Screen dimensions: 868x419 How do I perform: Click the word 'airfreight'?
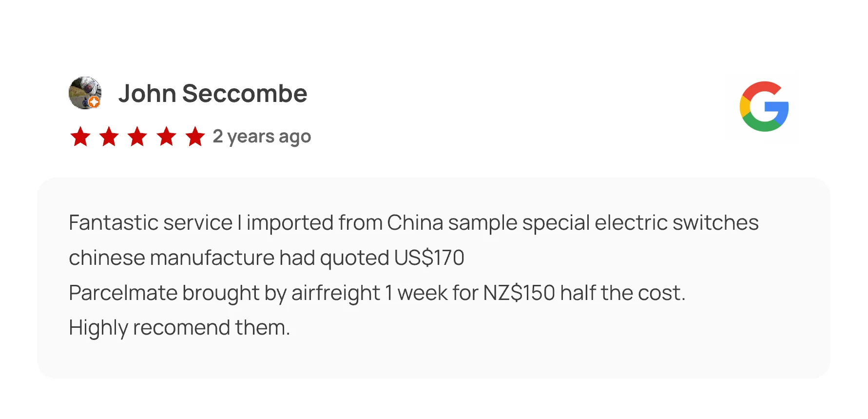335,293
